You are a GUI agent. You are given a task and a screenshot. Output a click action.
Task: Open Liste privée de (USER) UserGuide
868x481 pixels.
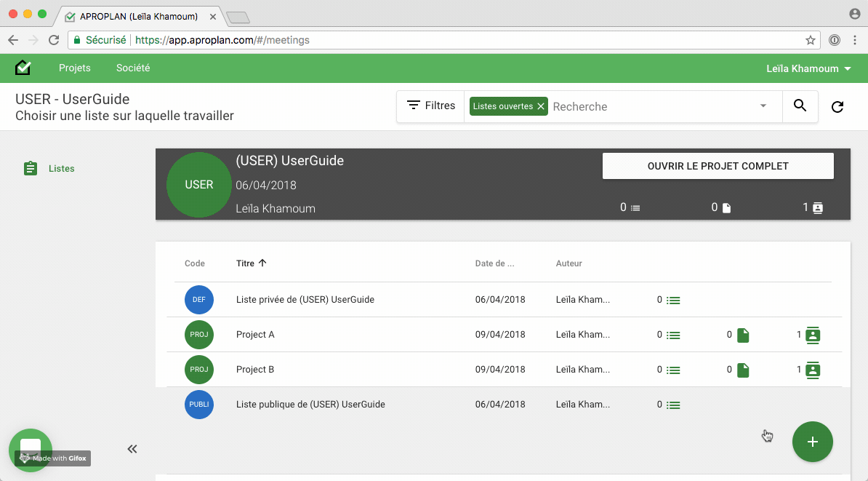(305, 299)
